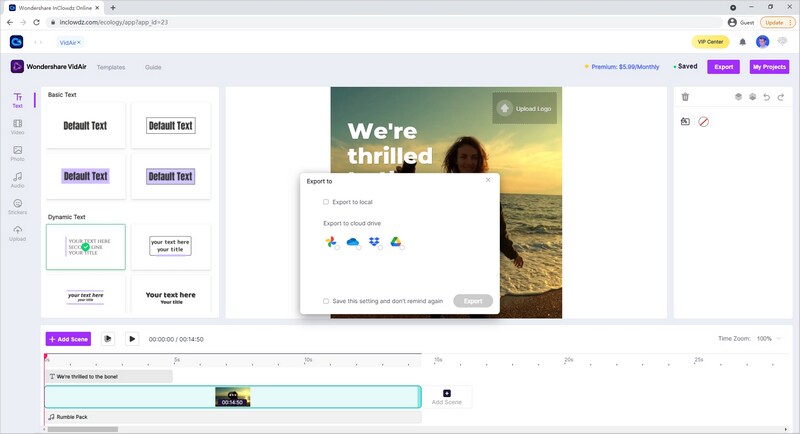The height and width of the screenshot is (434, 800).
Task: Click the horizontal timeline scrollbar
Action: [83, 429]
